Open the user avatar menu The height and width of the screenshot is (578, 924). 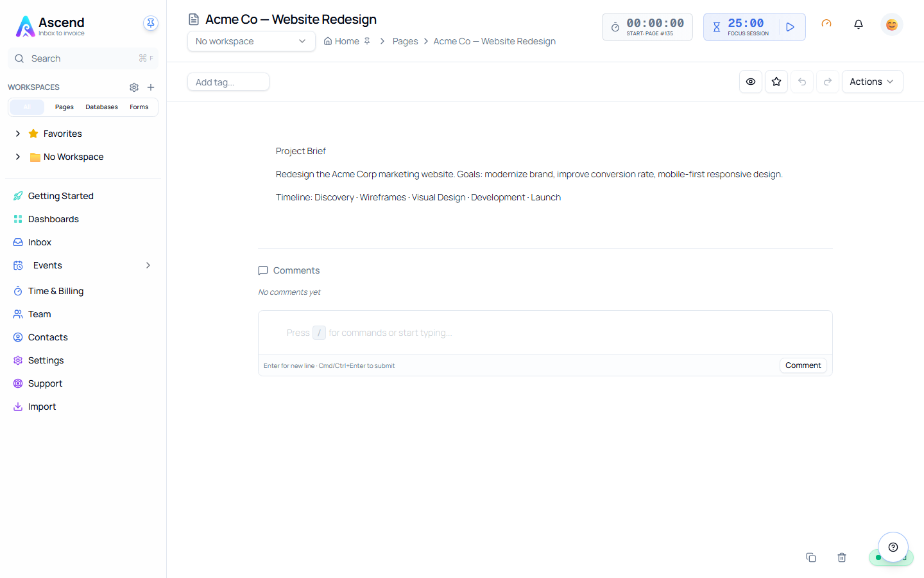click(891, 24)
